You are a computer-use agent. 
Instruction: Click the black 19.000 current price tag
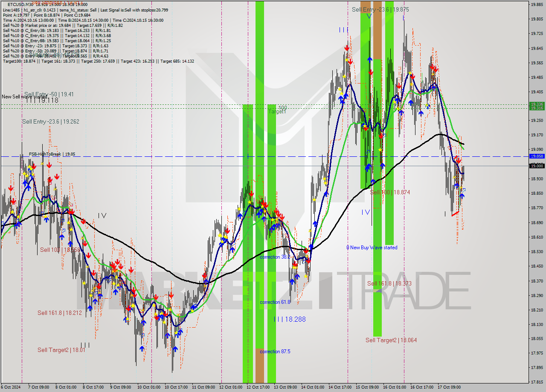coord(537,166)
